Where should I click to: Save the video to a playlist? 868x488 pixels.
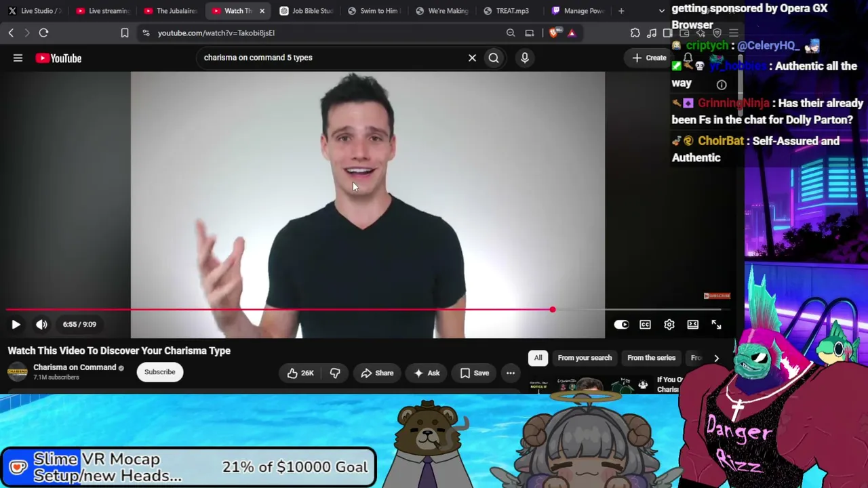pos(475,373)
